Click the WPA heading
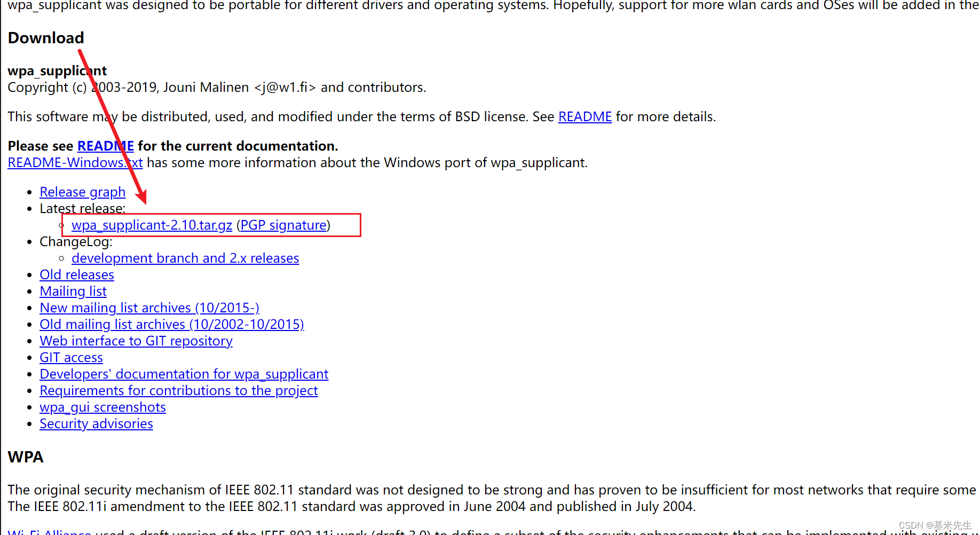The height and width of the screenshot is (535, 980). (26, 457)
